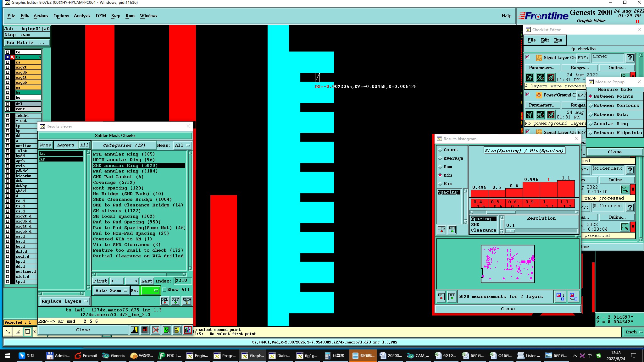Click the DEL icon beside the measurements count
644x362 pixels.
click(441, 296)
